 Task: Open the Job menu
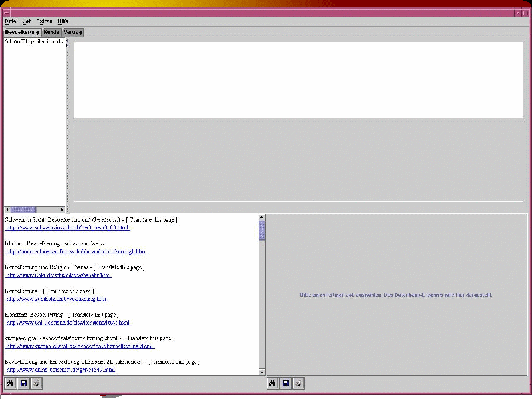[27, 21]
